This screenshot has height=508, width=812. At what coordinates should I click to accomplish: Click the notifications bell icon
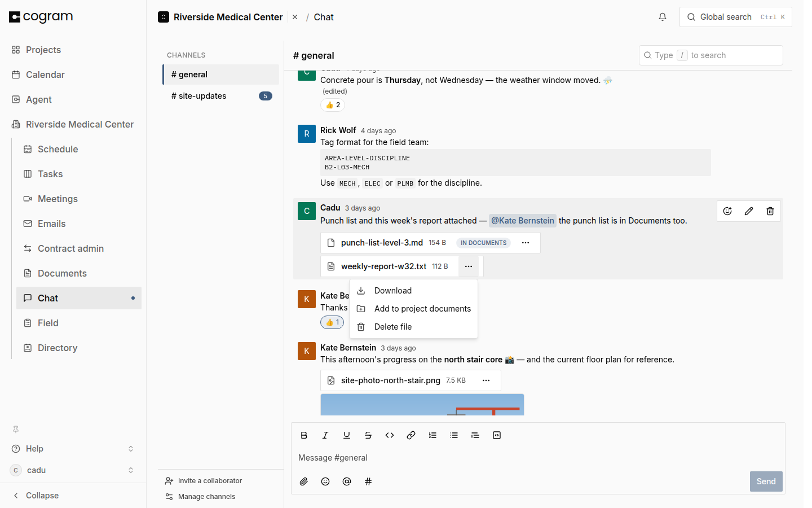point(663,17)
